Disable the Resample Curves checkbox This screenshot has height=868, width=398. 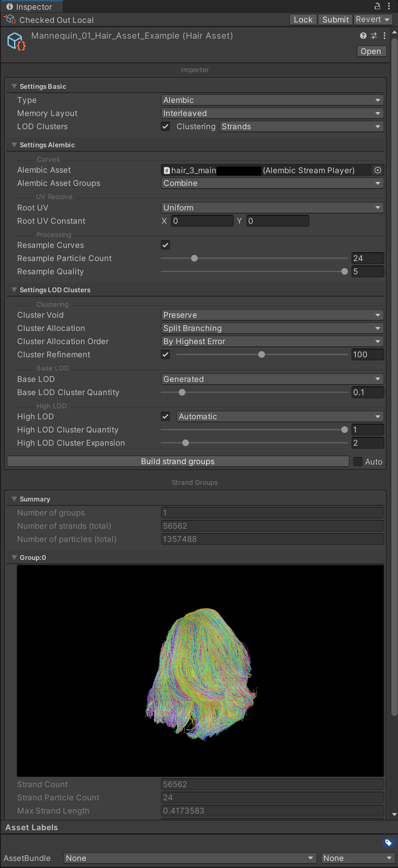(166, 245)
